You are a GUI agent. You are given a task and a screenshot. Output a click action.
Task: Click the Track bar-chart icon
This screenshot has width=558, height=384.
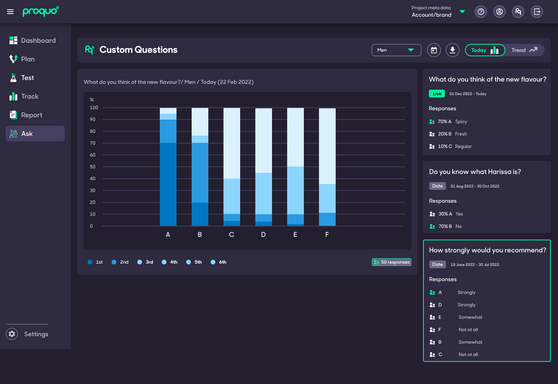[13, 96]
